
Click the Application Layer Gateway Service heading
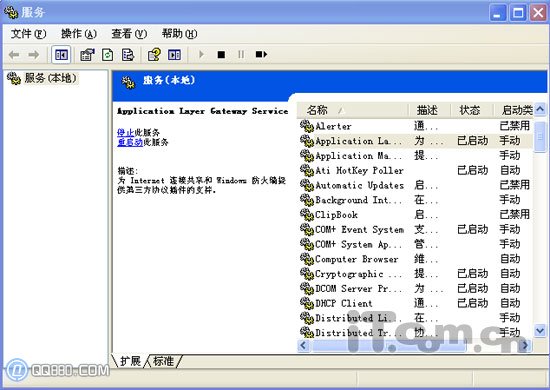(203, 111)
